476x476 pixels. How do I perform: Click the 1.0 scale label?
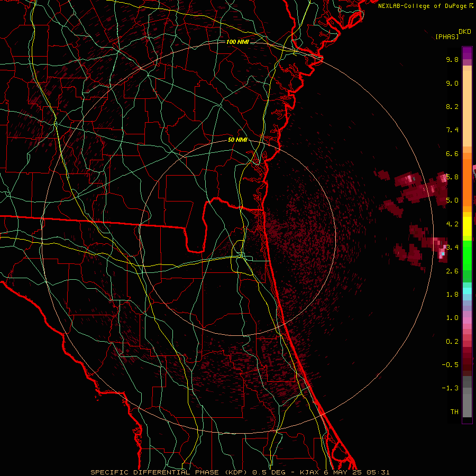[x=452, y=318]
